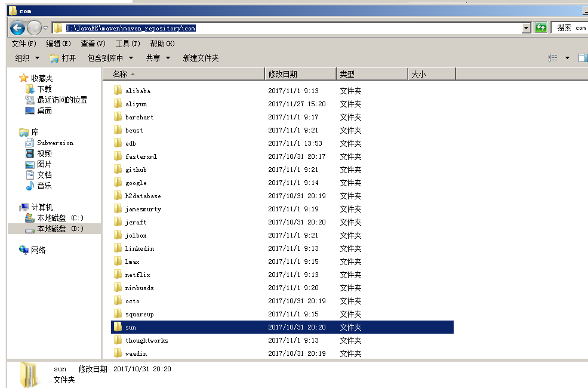Sort by the 修改日期 column header
Viewport: 588px width, 388px height.
pyautogui.click(x=301, y=74)
